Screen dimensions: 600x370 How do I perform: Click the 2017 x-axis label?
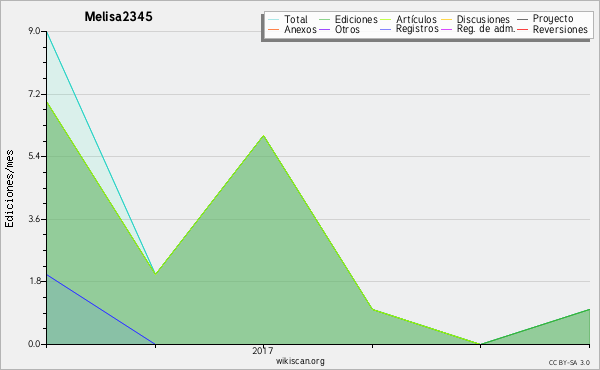[x=263, y=350]
